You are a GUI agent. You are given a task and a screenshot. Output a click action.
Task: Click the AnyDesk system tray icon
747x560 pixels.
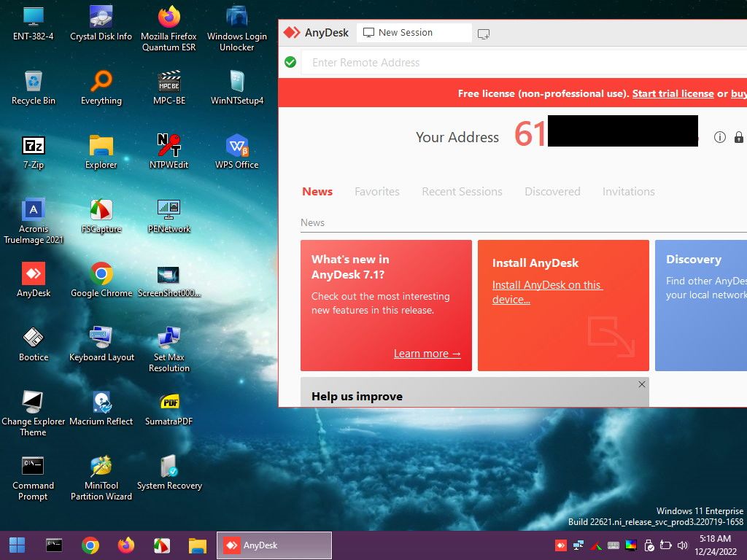tap(561, 545)
